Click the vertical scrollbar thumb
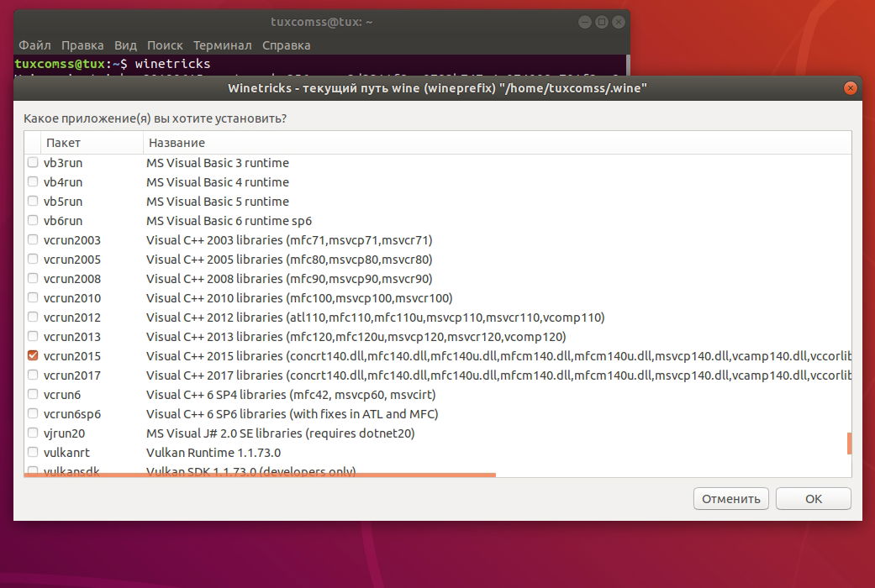Screen dimensions: 875x588 tap(849, 444)
